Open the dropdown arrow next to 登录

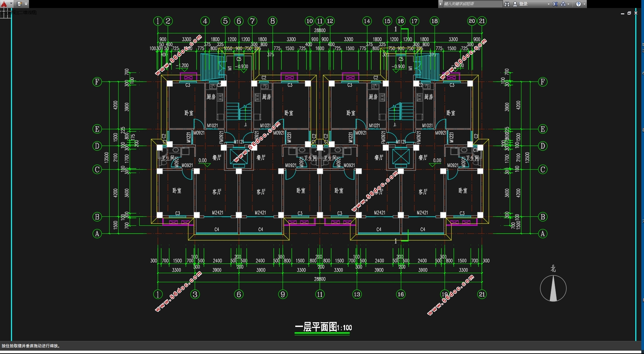click(548, 4)
